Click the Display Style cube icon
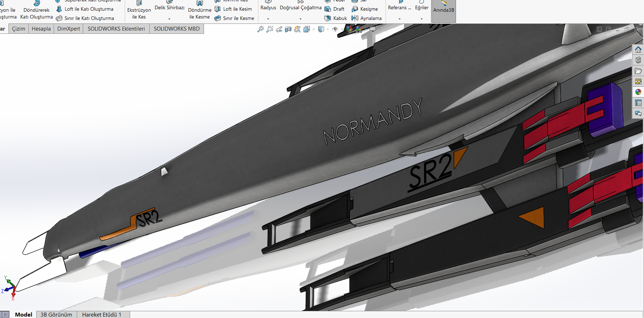 [x=321, y=29]
